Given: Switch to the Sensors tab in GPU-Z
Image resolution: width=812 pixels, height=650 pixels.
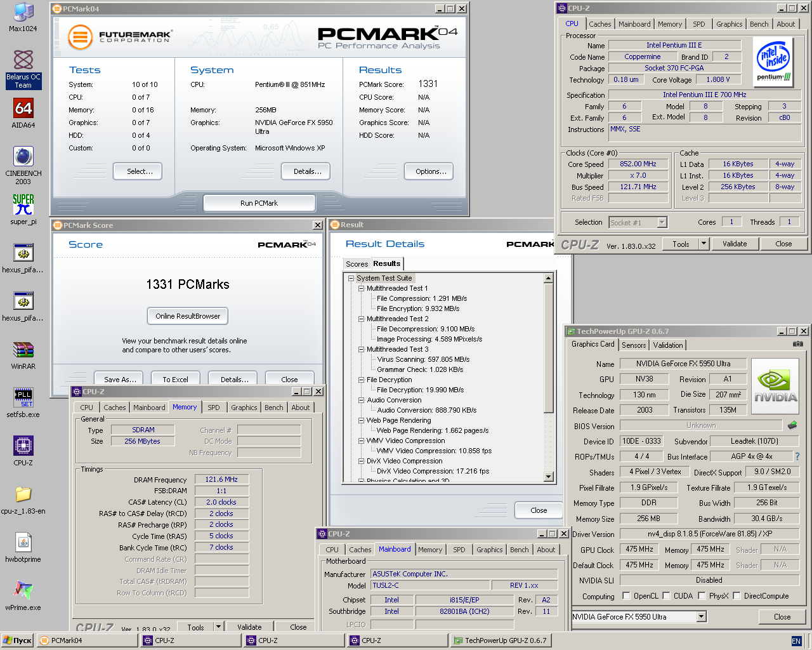Looking at the screenshot, I should (x=634, y=345).
